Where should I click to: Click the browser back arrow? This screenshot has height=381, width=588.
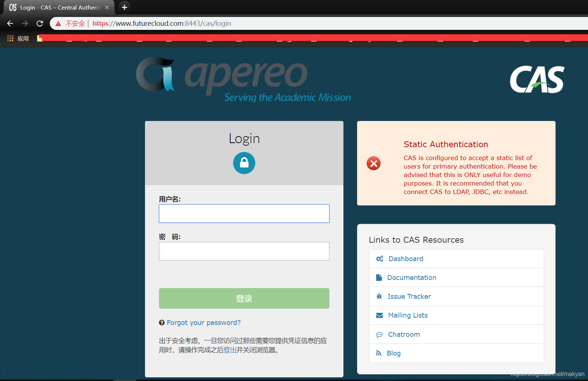click(x=10, y=24)
